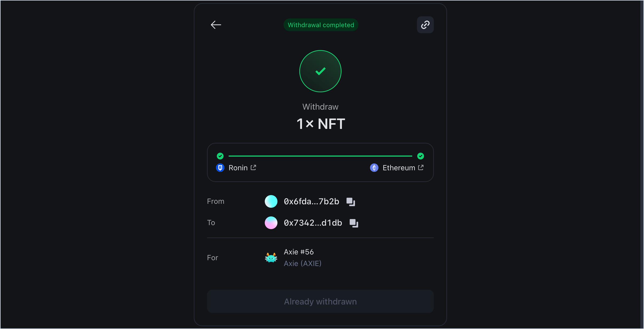Click the Already withdrawn button
Viewport: 644px width, 329px height.
click(320, 301)
